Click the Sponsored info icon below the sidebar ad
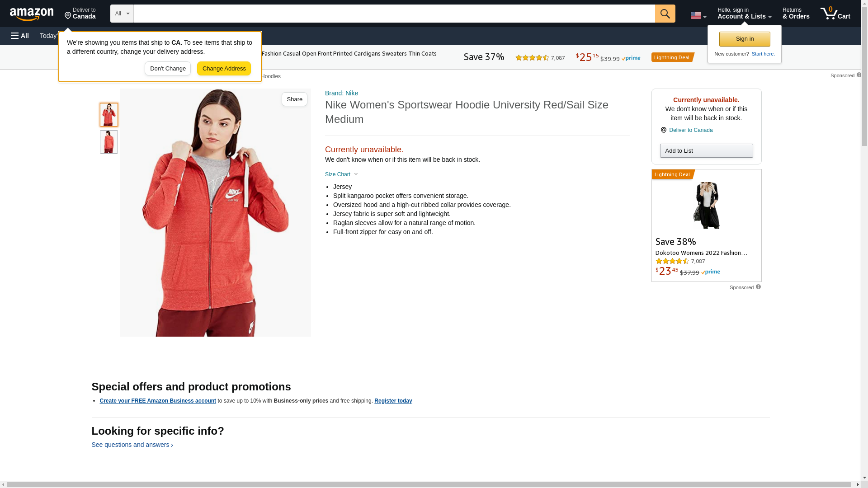Screen dimensions: 868x488 758,287
